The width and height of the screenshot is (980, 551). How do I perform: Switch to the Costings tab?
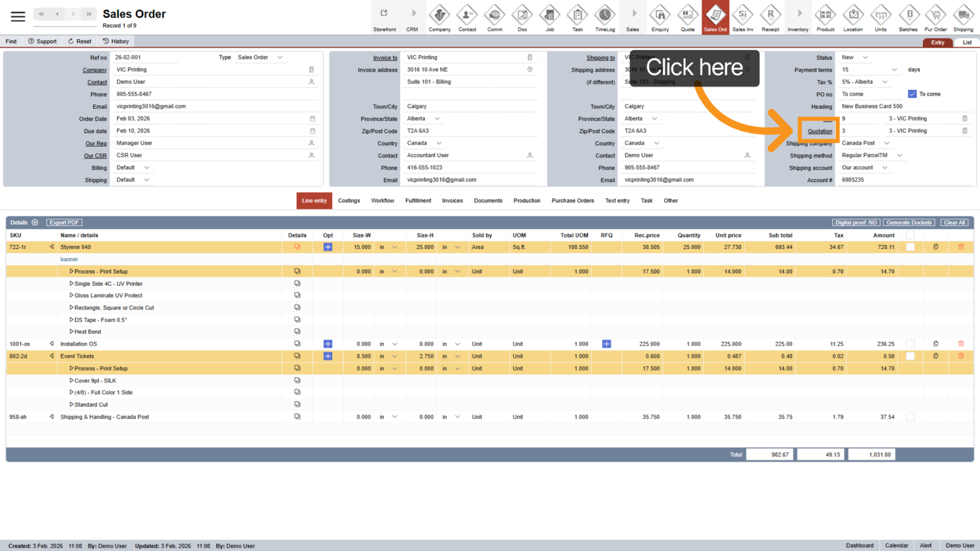point(349,201)
